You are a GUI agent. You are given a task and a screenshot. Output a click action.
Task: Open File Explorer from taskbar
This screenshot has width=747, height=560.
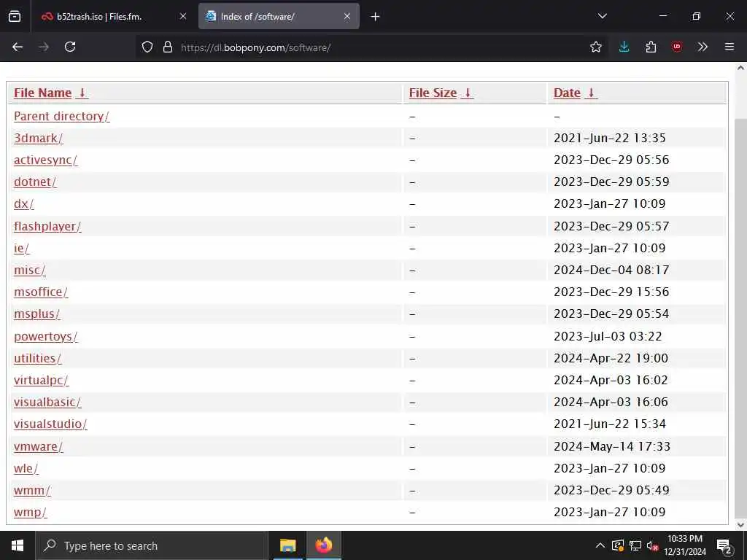tap(287, 545)
